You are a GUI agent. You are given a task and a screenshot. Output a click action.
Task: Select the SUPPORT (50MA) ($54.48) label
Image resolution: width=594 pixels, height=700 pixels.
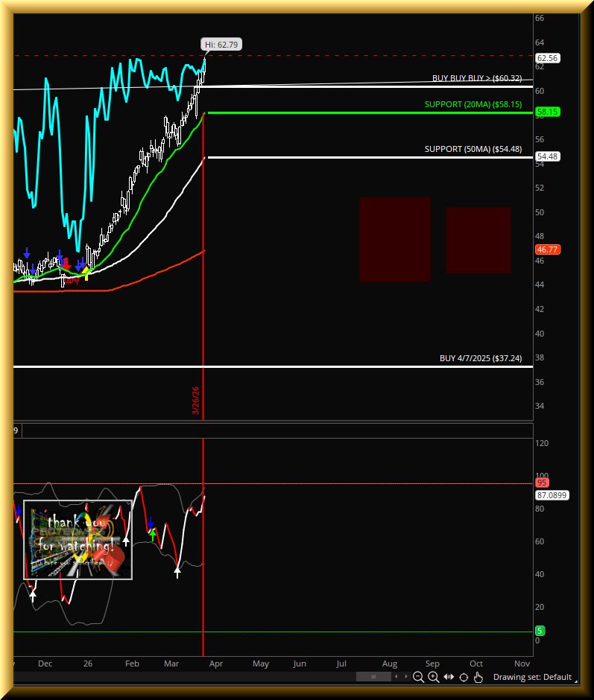[x=473, y=149]
